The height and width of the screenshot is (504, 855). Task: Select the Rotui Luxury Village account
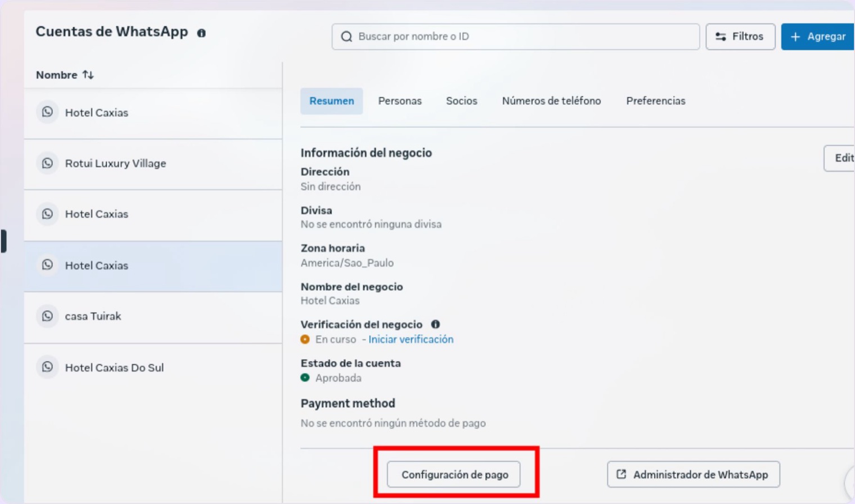click(153, 164)
